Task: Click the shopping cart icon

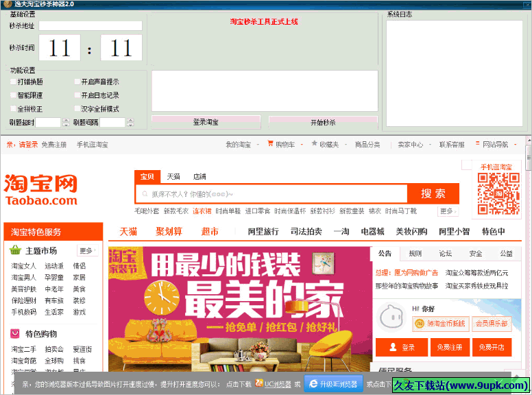Action: tap(270, 143)
